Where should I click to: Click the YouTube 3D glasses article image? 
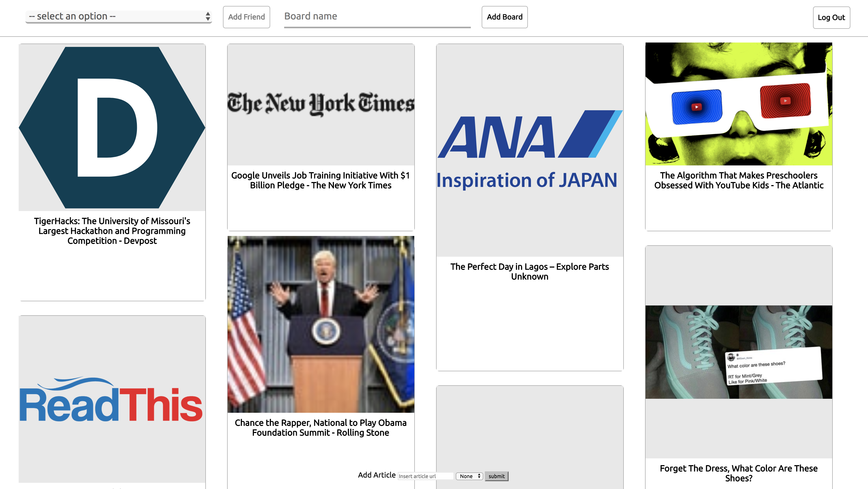pyautogui.click(x=738, y=104)
